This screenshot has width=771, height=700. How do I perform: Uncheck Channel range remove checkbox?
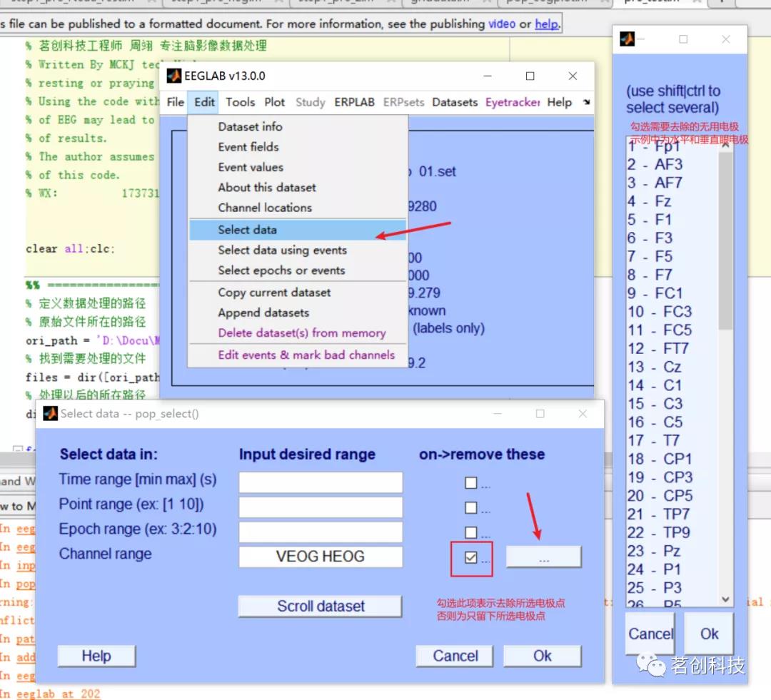point(470,557)
